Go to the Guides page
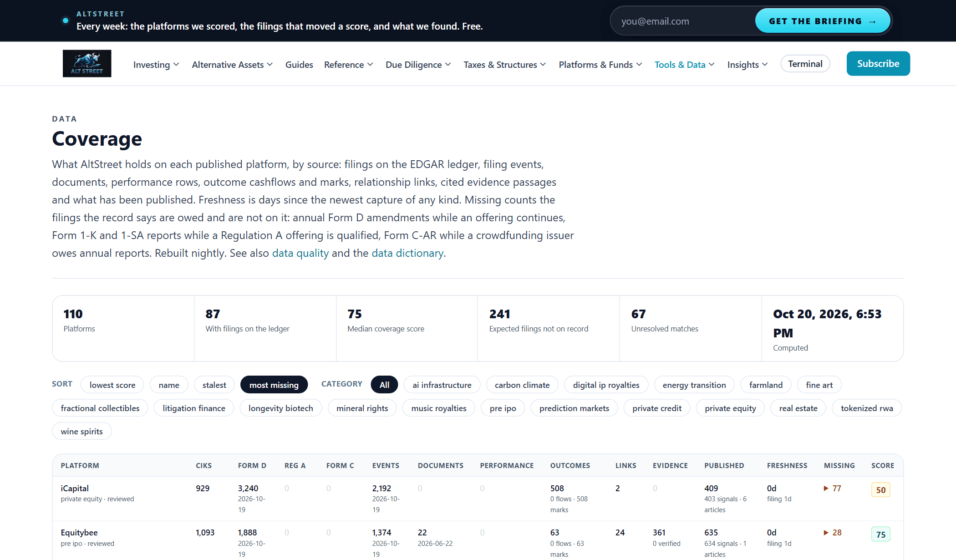Screen dimensions: 956x560 (x=299, y=65)
